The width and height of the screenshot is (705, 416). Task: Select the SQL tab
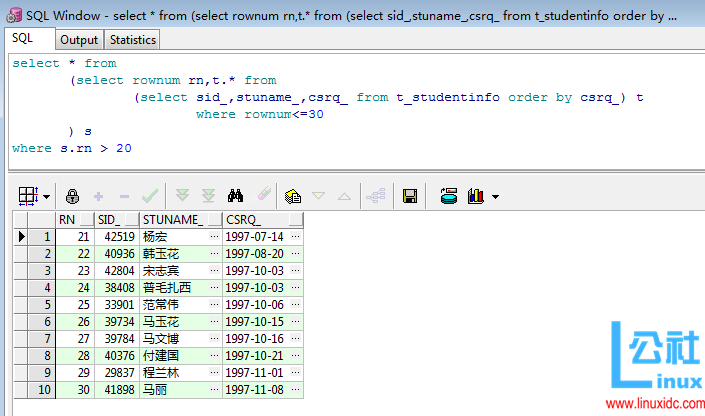click(x=24, y=38)
